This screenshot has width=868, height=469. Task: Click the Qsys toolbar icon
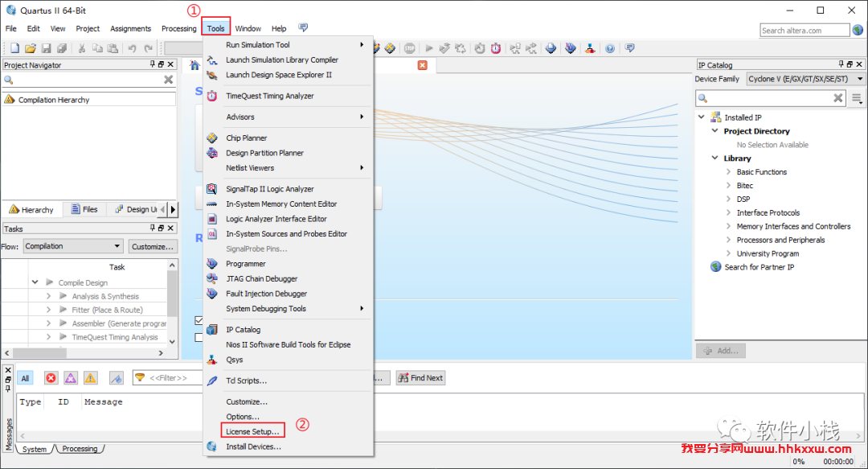(590, 49)
